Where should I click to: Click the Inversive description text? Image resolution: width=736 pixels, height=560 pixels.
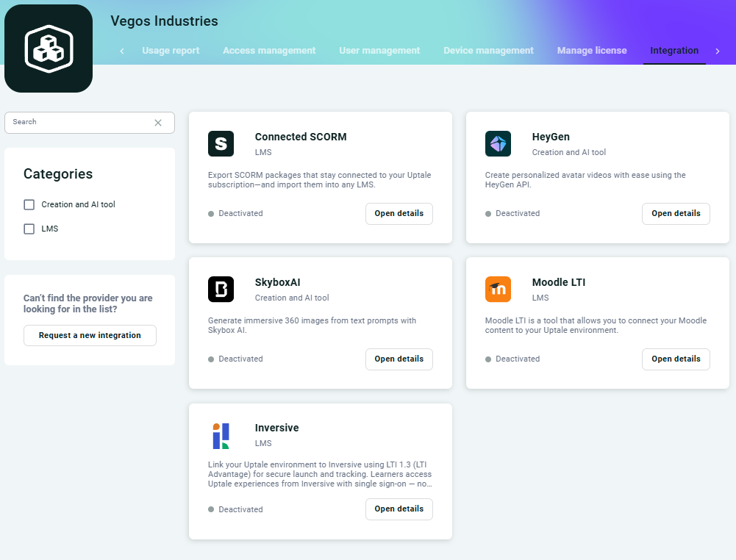pos(320,474)
